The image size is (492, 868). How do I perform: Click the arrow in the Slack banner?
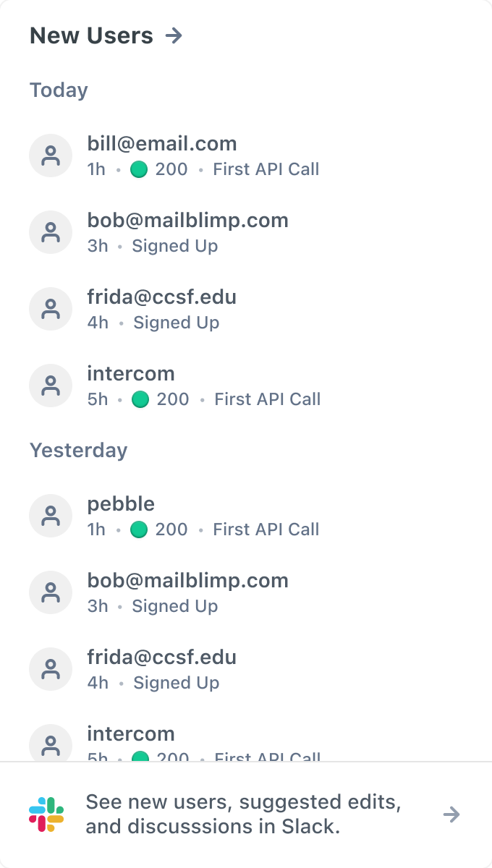pyautogui.click(x=451, y=814)
